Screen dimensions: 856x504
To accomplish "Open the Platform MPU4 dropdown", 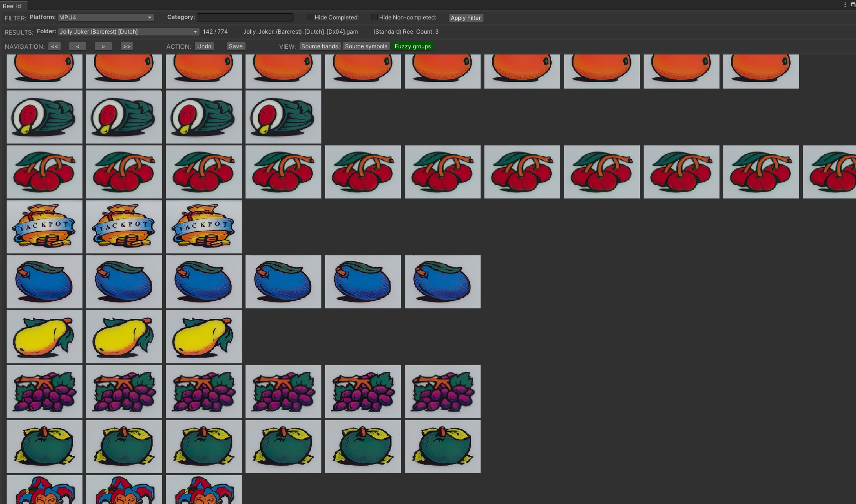I will click(106, 18).
